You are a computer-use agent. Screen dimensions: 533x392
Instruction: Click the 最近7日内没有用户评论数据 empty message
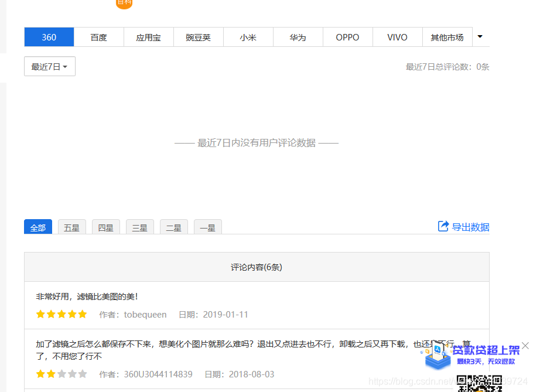(x=257, y=143)
